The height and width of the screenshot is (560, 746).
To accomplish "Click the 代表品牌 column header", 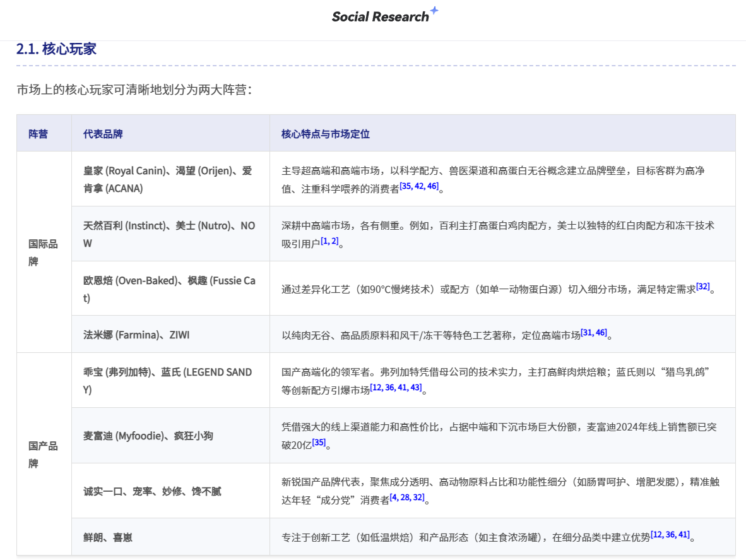I will (171, 134).
